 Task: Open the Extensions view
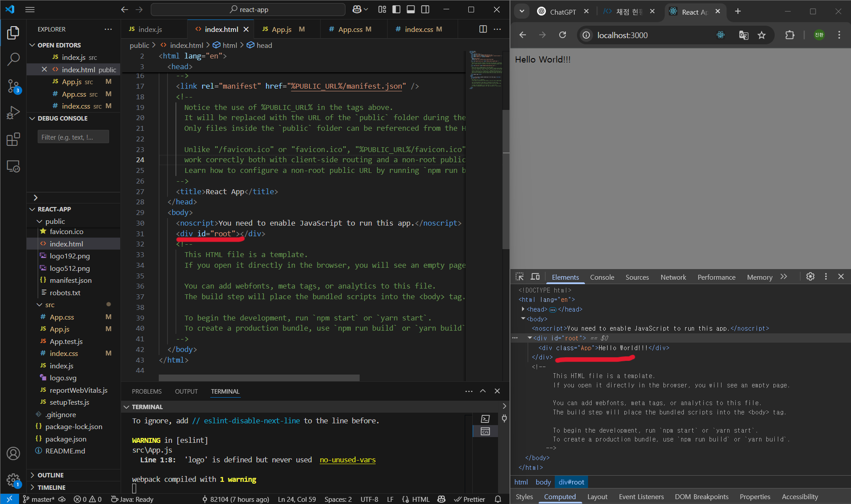13,139
